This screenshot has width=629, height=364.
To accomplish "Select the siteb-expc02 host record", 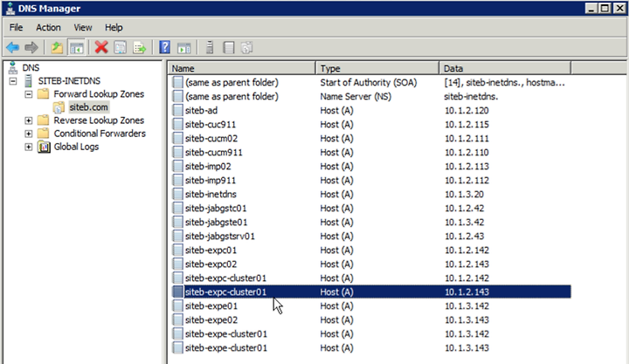I will click(x=371, y=264).
